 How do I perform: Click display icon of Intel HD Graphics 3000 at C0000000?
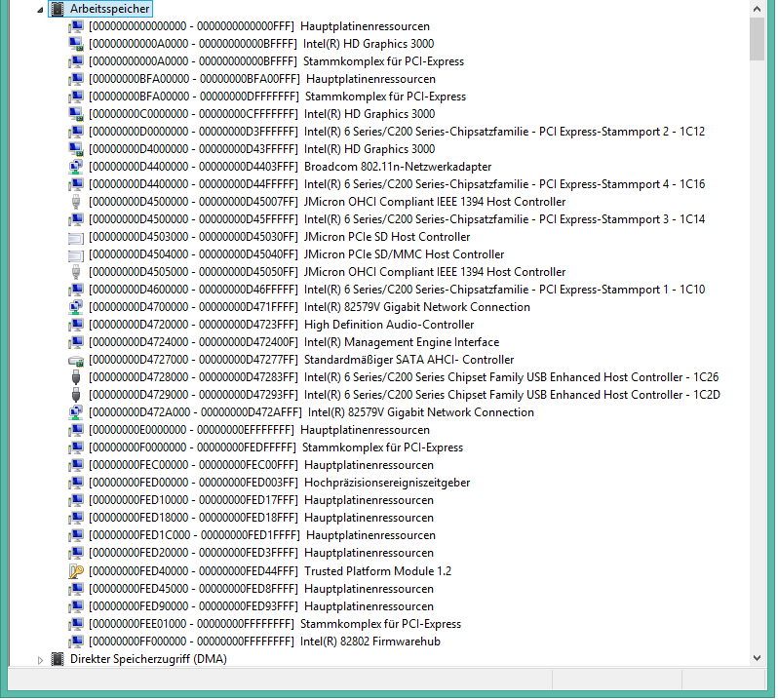76,115
